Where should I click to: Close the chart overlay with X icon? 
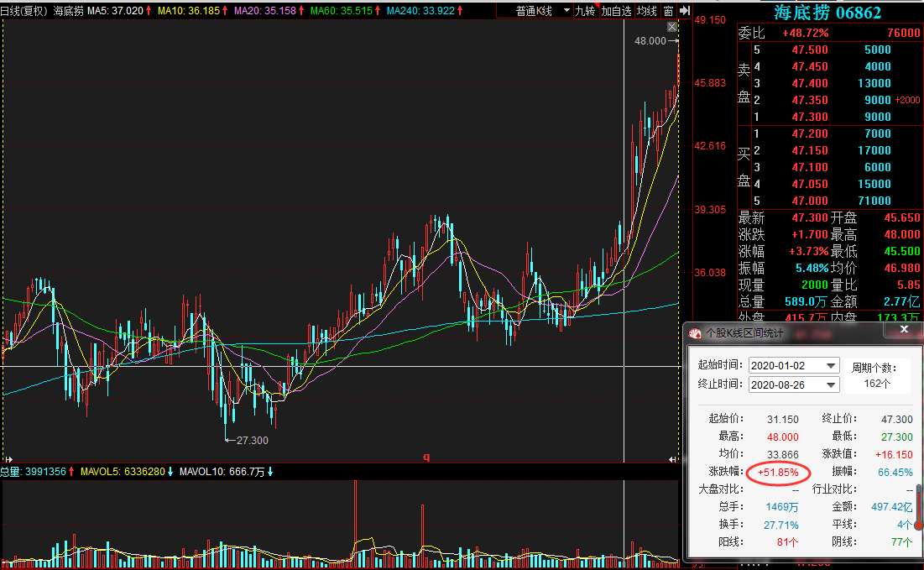[671, 28]
